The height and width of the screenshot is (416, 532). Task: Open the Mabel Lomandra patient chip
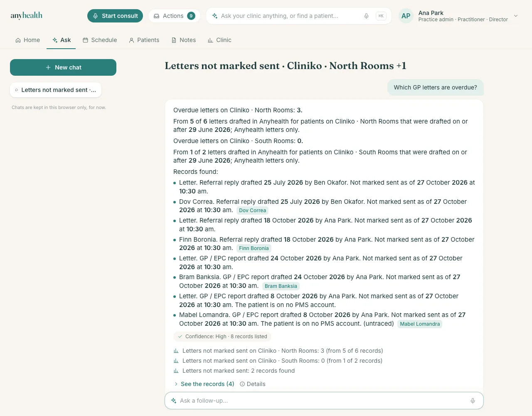pyautogui.click(x=420, y=324)
